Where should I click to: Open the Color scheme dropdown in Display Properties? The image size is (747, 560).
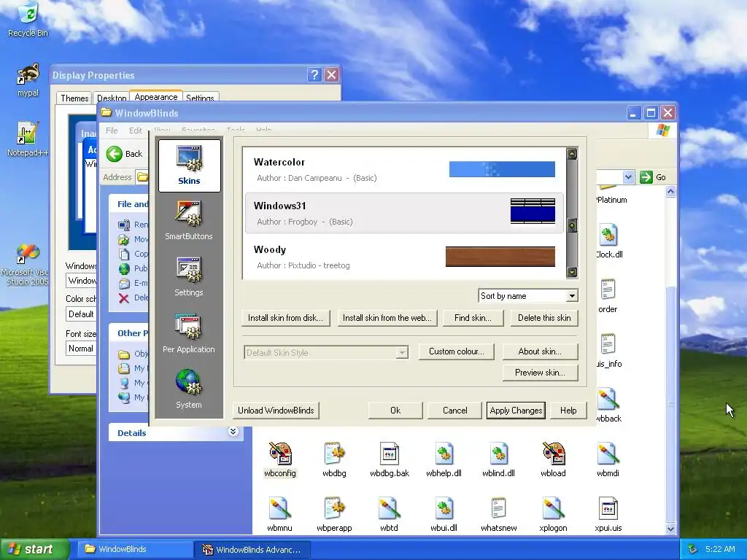82,314
